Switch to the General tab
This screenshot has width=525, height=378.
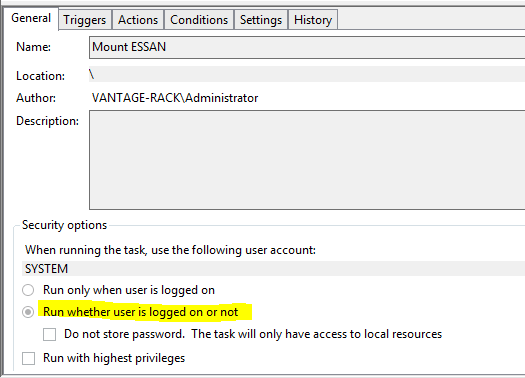31,18
